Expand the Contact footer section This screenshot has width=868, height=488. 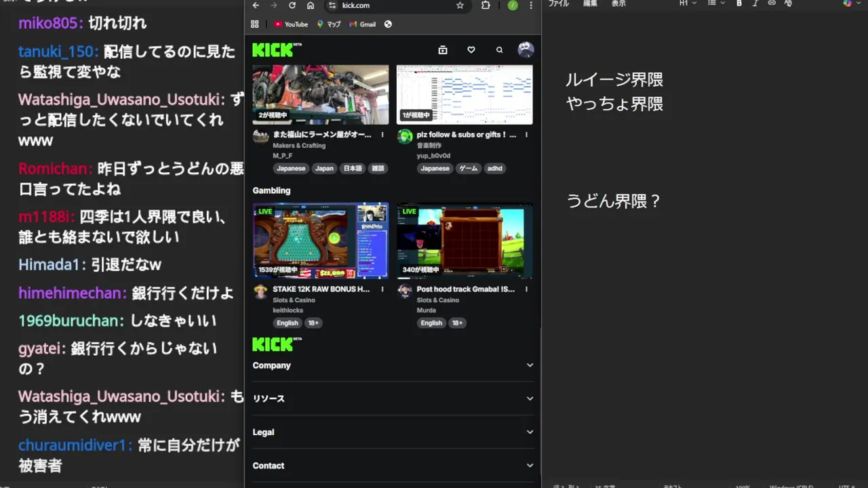(393, 466)
